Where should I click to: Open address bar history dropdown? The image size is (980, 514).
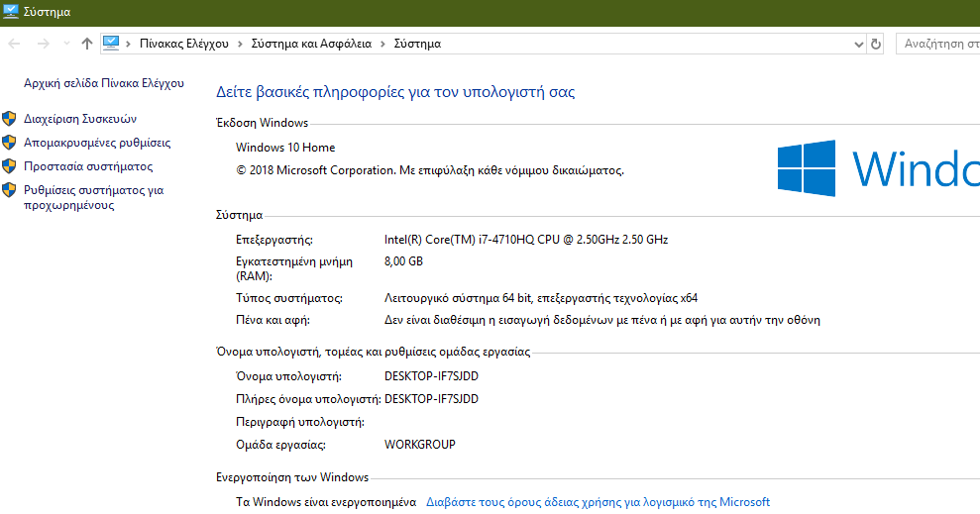[x=858, y=45]
